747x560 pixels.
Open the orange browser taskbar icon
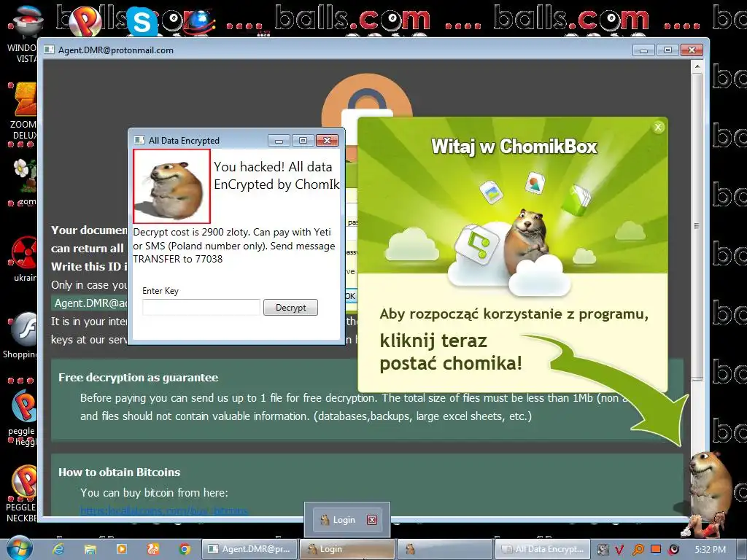(153, 549)
